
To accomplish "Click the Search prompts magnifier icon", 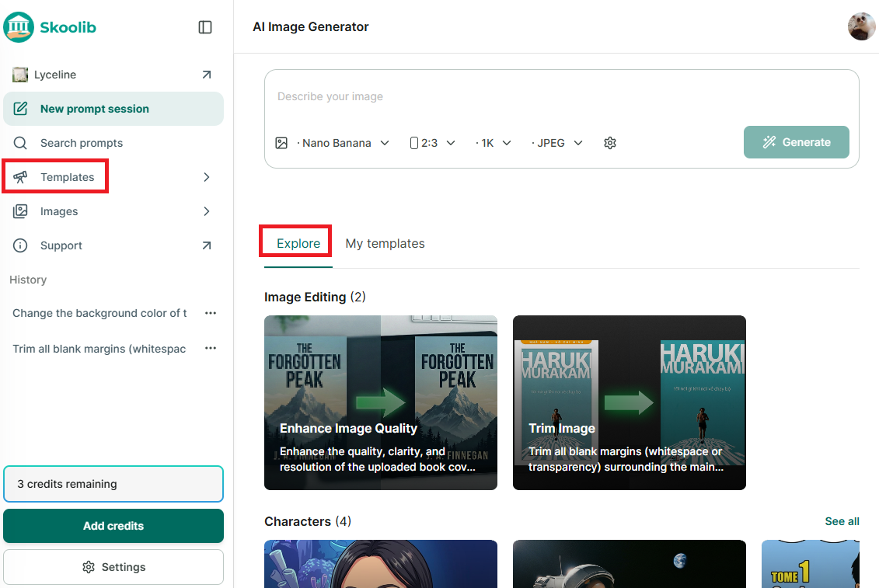I will coord(20,143).
